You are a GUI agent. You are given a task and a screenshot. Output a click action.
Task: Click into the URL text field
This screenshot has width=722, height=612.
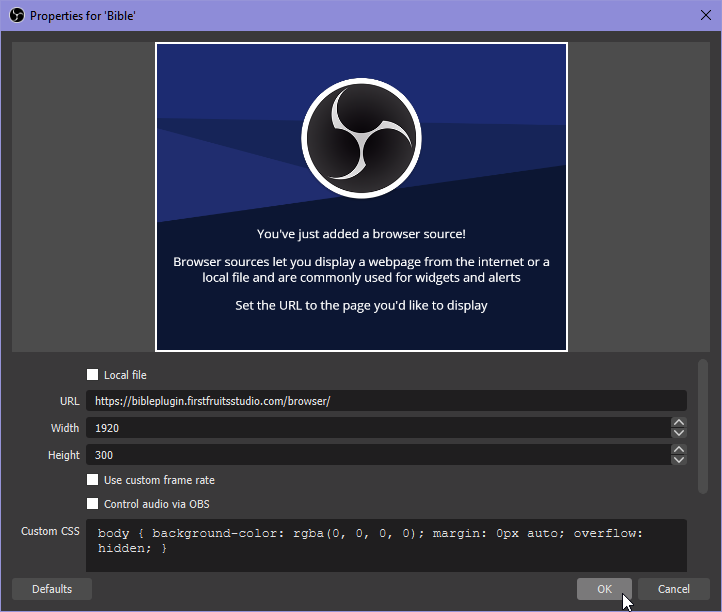[x=385, y=401]
